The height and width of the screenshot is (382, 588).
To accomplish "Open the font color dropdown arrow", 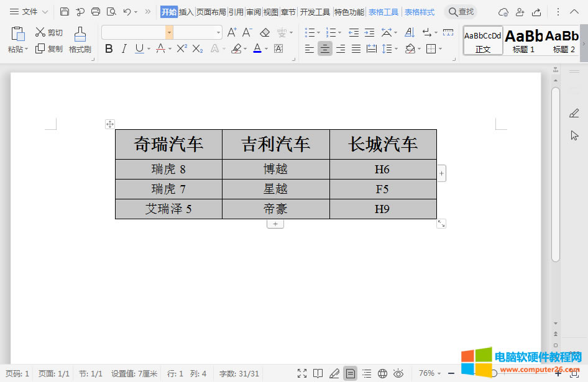I will 265,49.
